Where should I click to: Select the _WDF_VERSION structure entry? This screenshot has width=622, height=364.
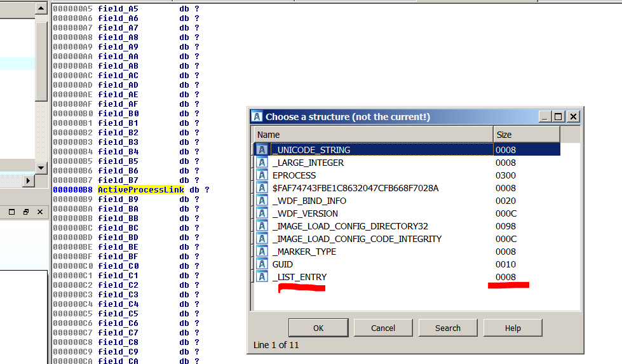[305, 213]
